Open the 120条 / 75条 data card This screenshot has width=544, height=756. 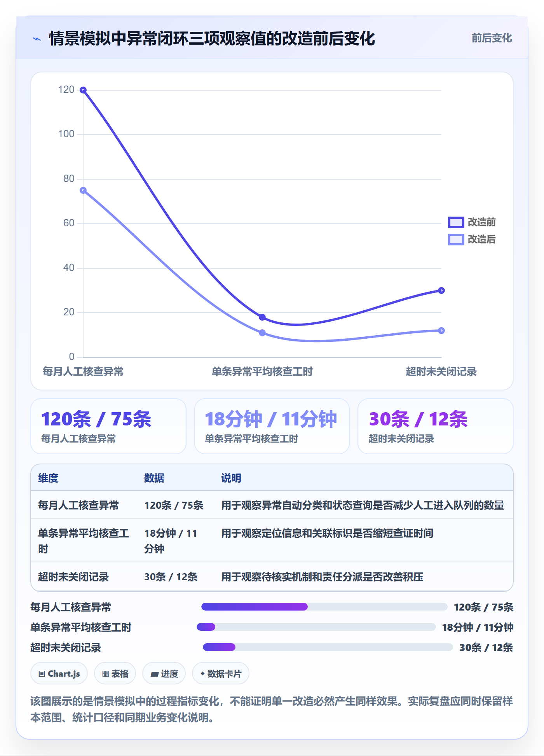[108, 426]
